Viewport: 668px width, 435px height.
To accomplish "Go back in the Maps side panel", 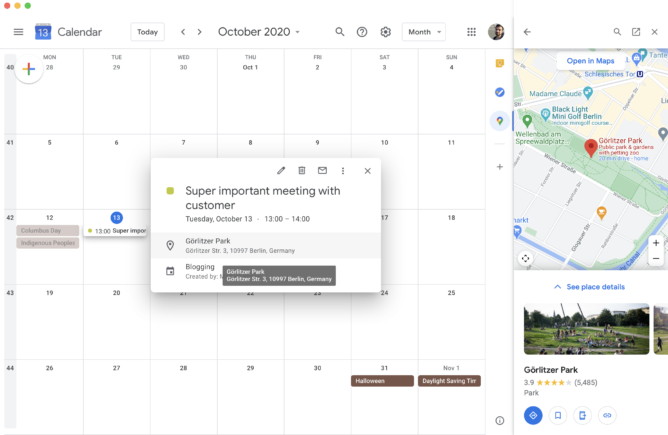I will pos(527,32).
